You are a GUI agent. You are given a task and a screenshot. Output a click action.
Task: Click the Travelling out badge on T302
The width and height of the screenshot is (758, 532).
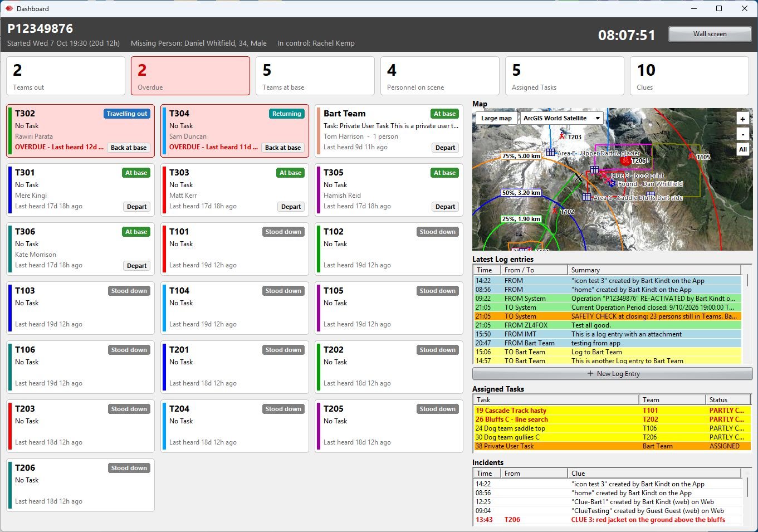coord(127,114)
